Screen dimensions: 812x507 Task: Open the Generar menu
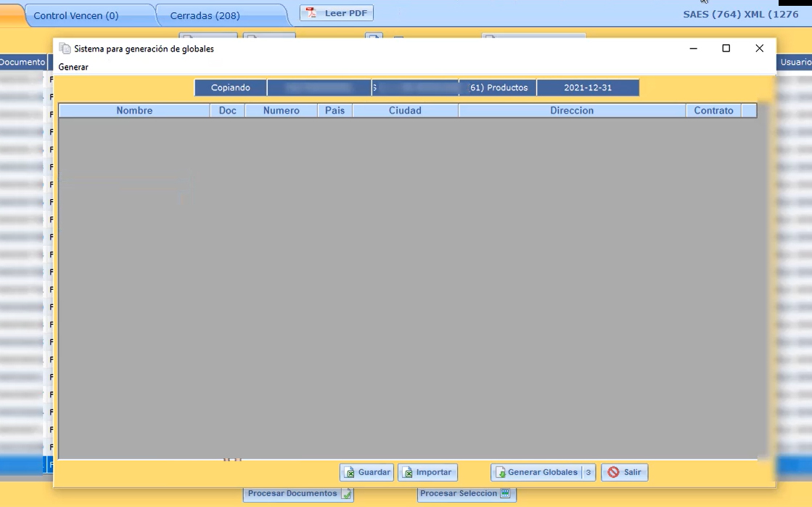coord(73,67)
